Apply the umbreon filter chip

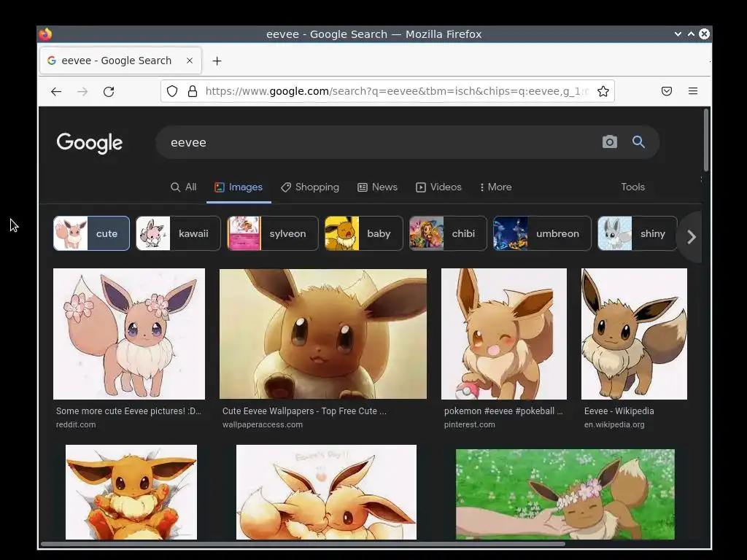(x=542, y=233)
